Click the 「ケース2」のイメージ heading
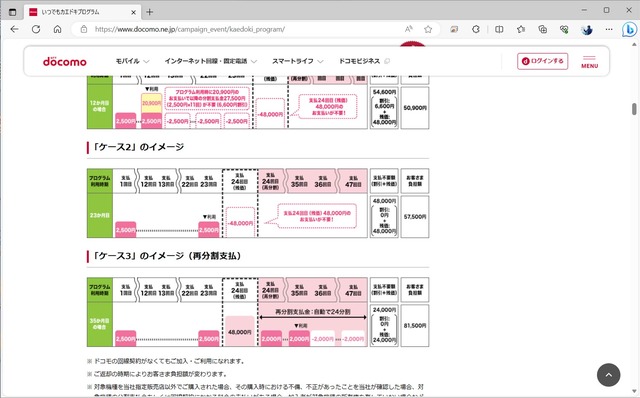Screen dimensions: 640x398 (x=138, y=147)
